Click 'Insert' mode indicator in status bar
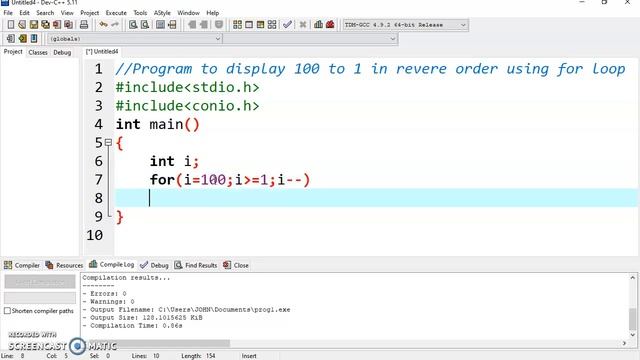 click(x=249, y=356)
